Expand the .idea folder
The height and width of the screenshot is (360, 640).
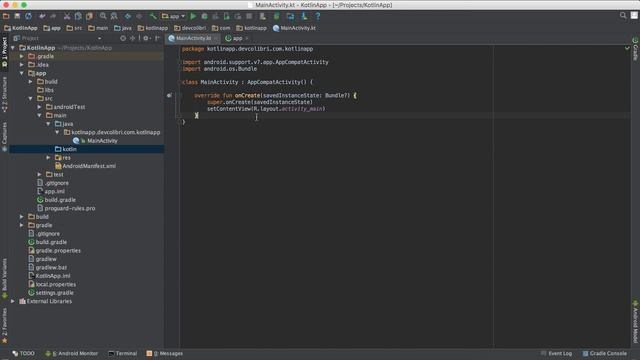[22, 64]
